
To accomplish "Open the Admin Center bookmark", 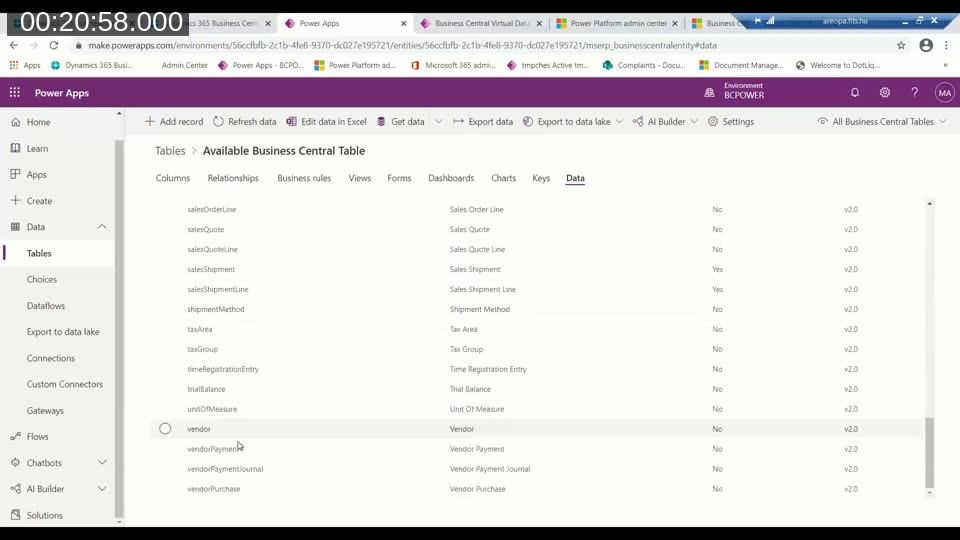I will [184, 65].
